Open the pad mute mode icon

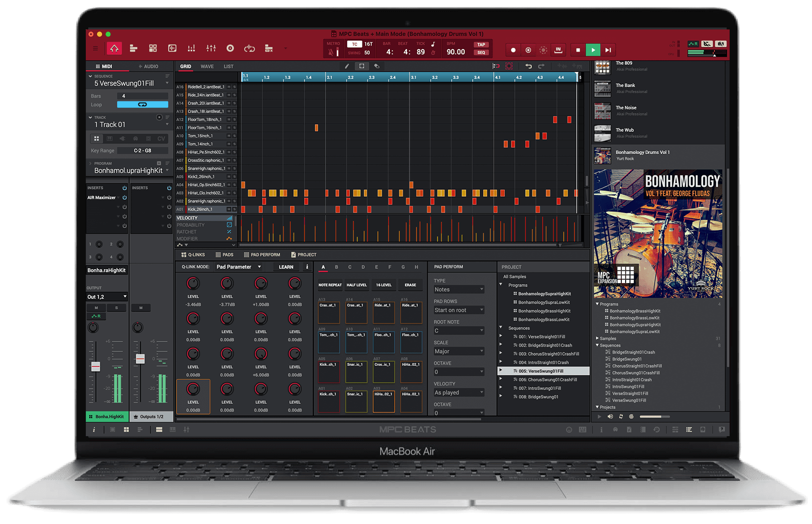pyautogui.click(x=269, y=48)
